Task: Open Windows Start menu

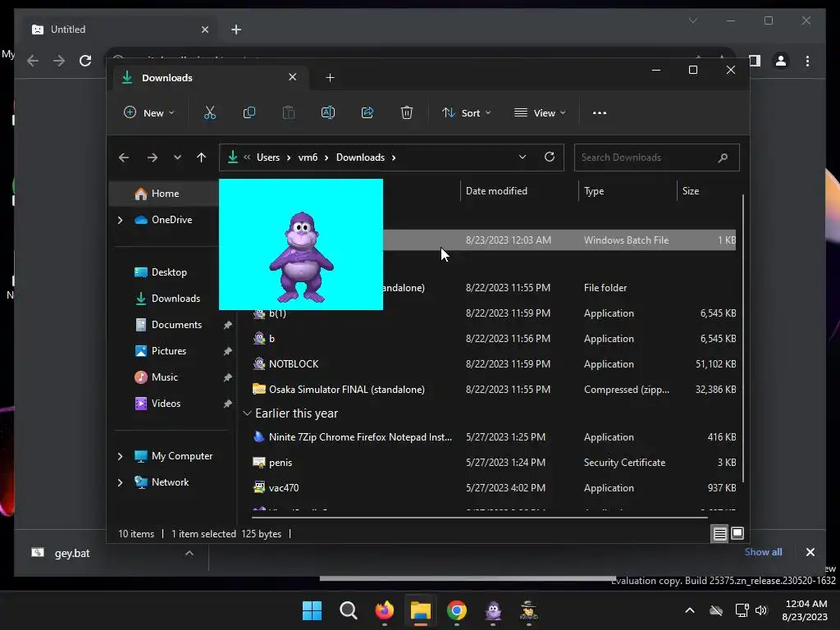Action: coord(312,610)
